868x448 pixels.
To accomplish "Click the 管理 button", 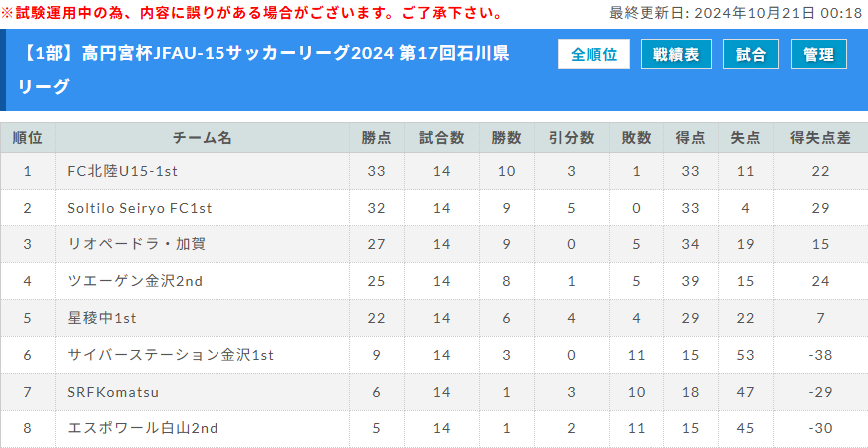I will [819, 54].
